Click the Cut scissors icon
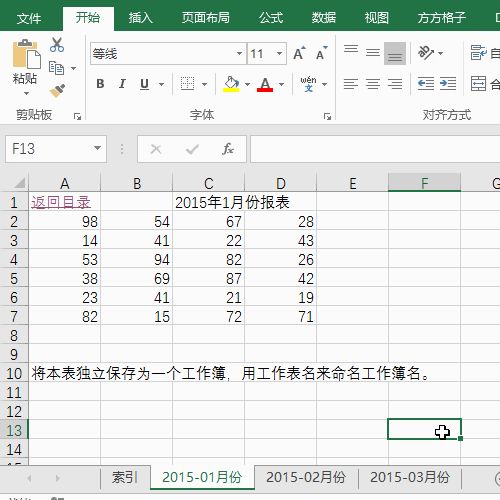The image size is (500, 500). click(57, 45)
